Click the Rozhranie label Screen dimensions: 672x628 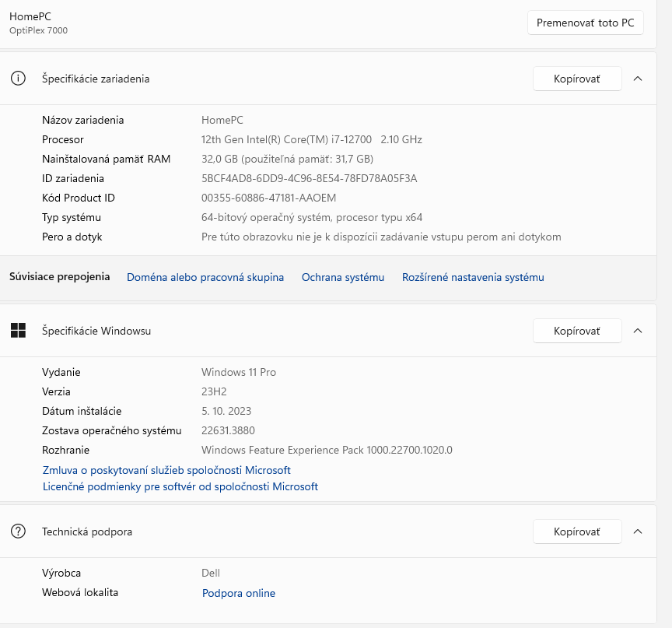click(x=65, y=450)
